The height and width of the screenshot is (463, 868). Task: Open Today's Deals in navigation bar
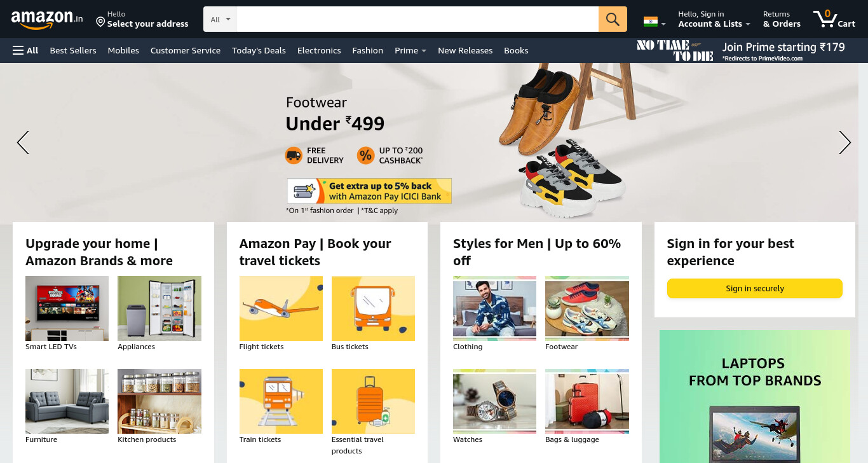coord(259,50)
